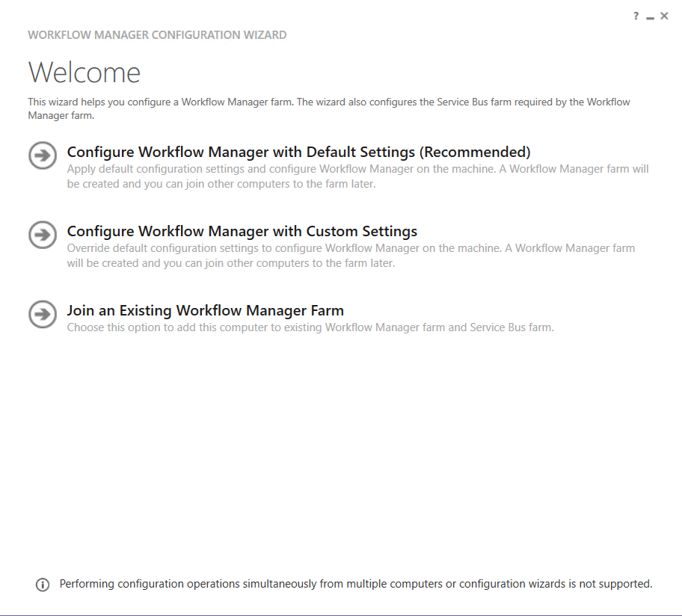Select Configure Workflow Manager with Custom Settings title
The image size is (682, 616).
pos(242,231)
